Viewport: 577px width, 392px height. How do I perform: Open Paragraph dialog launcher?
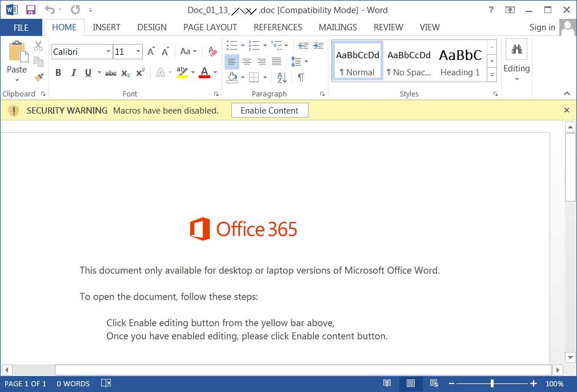322,94
